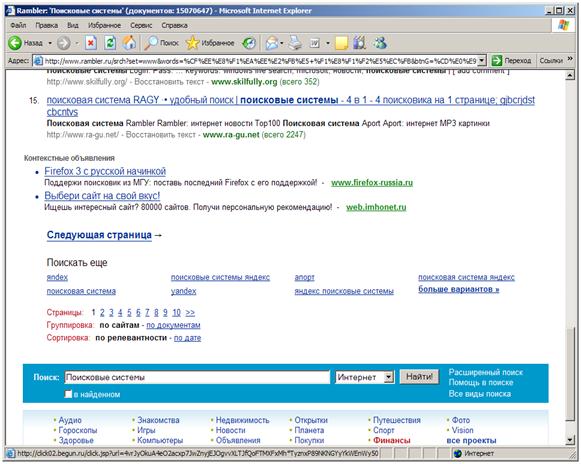Open the Вид menu

(73, 25)
